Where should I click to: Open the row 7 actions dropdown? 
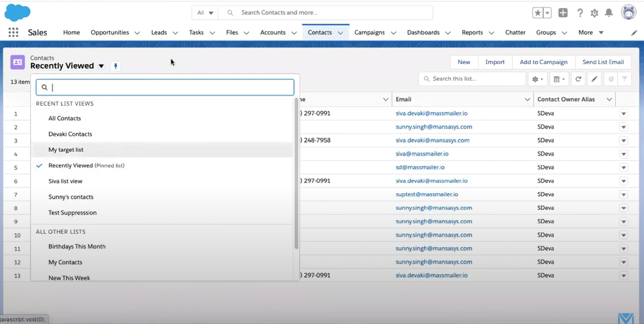point(624,195)
